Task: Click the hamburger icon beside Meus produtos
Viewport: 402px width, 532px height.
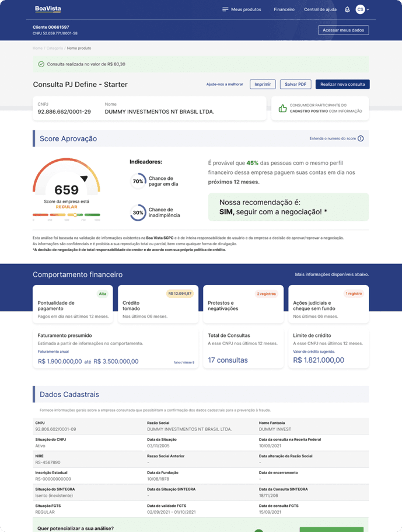Action: [225, 9]
